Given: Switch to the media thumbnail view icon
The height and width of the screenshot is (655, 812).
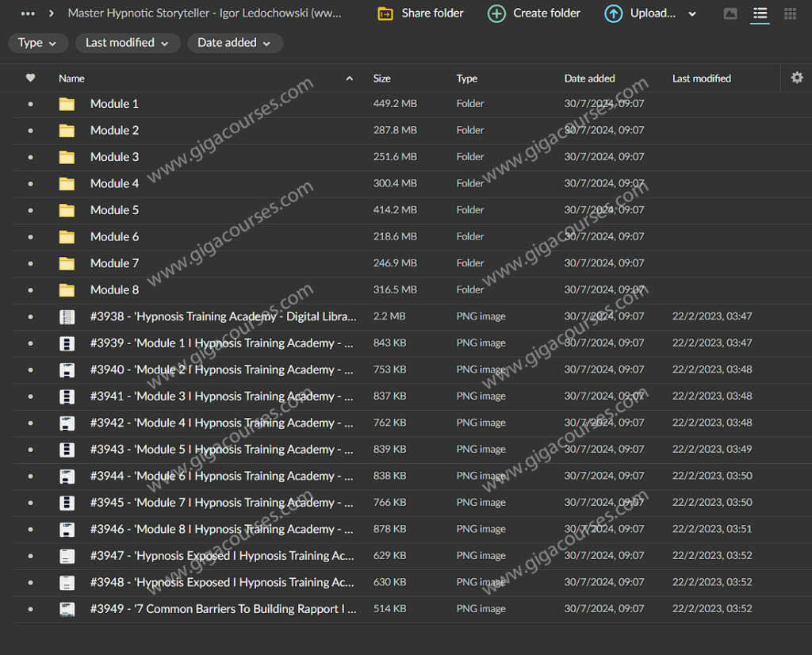Looking at the screenshot, I should (x=730, y=13).
